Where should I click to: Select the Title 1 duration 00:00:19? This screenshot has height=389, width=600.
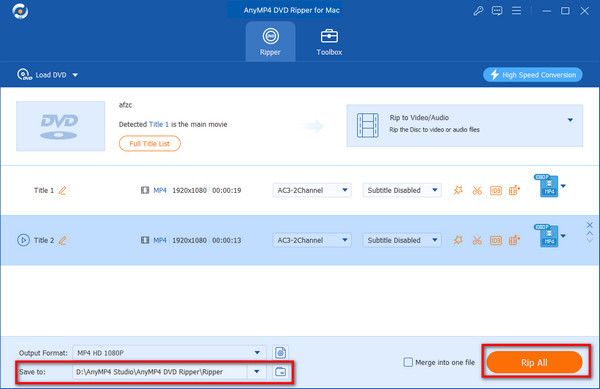click(x=227, y=190)
